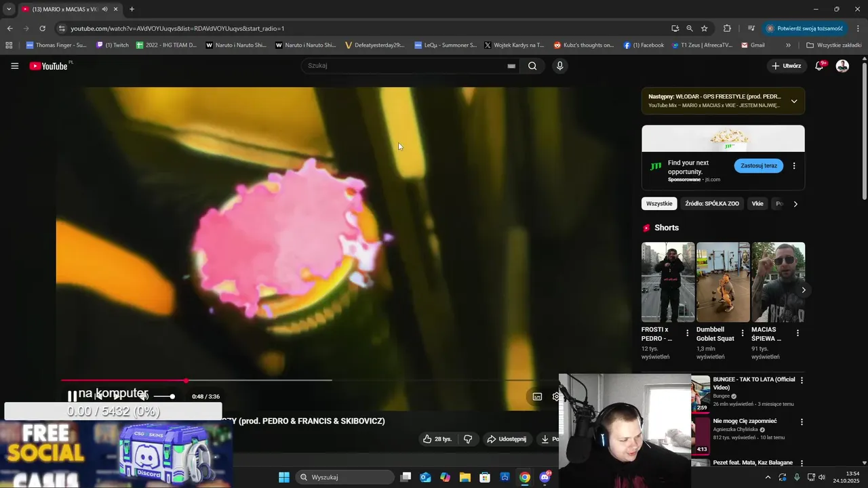Open the Dumbbell Goblet Squat short
868x488 pixels.
click(723, 282)
